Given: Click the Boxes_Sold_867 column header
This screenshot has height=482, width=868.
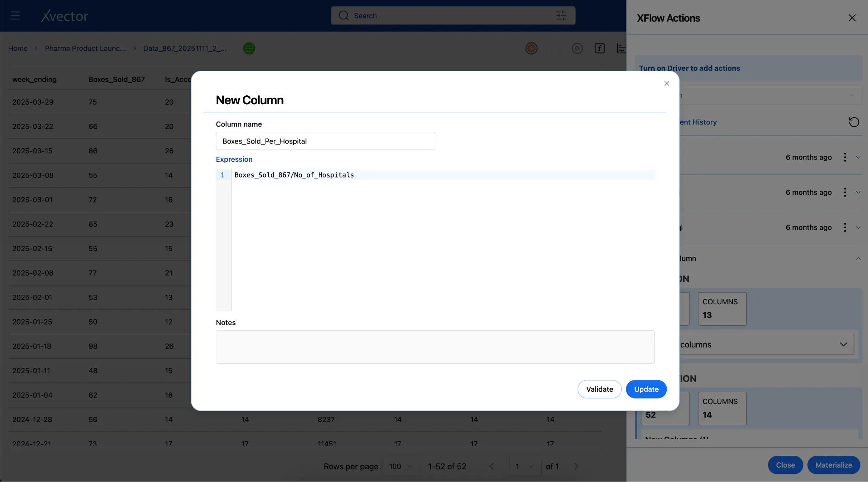Looking at the screenshot, I should [117, 79].
